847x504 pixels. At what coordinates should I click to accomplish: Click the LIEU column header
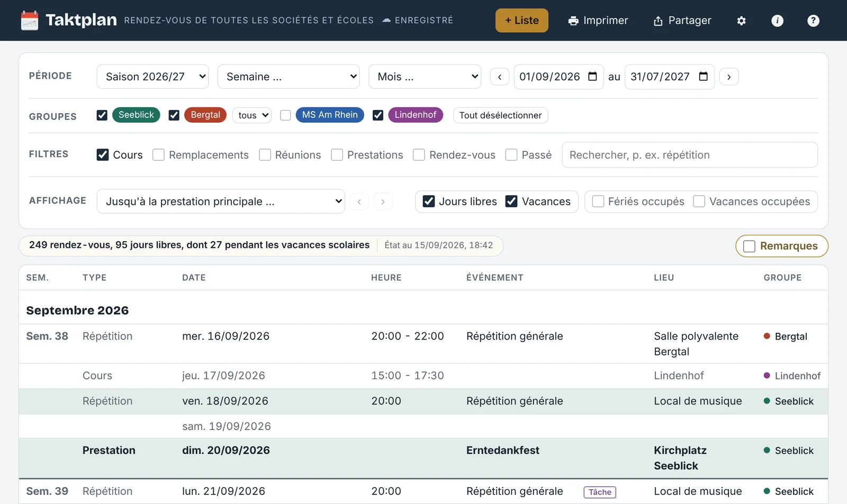coord(664,278)
